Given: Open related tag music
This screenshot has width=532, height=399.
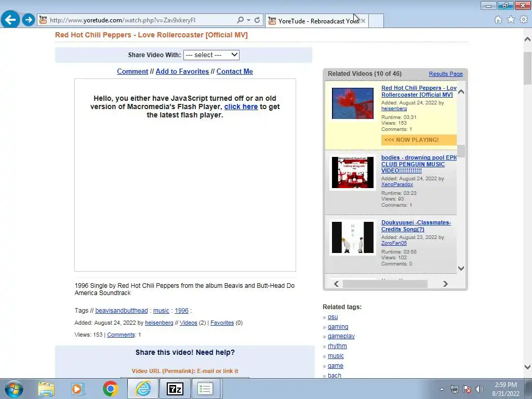Looking at the screenshot, I should click(336, 356).
